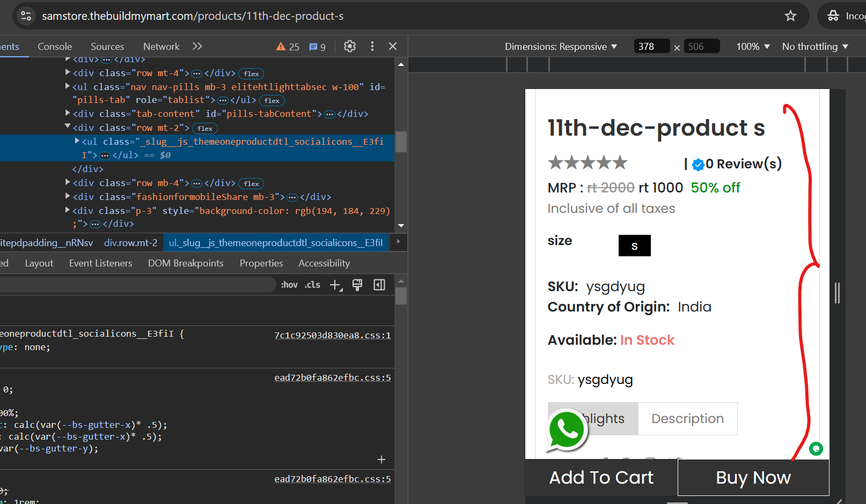Click flex badge on row mt-2 div

coord(205,128)
